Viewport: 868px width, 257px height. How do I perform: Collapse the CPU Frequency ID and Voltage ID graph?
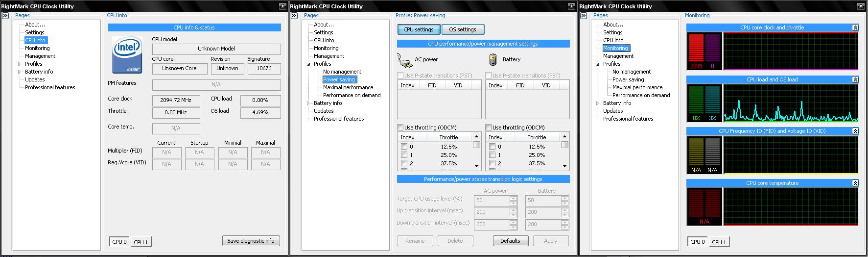tap(855, 131)
